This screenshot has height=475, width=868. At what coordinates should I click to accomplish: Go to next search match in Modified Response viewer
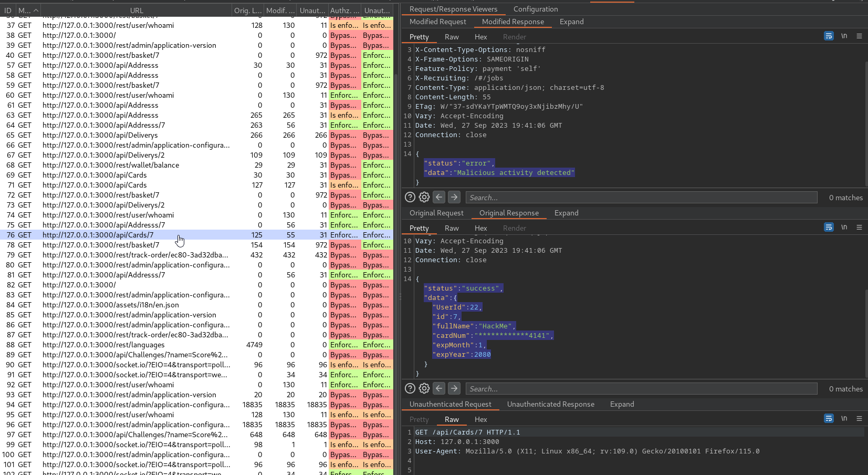454,197
